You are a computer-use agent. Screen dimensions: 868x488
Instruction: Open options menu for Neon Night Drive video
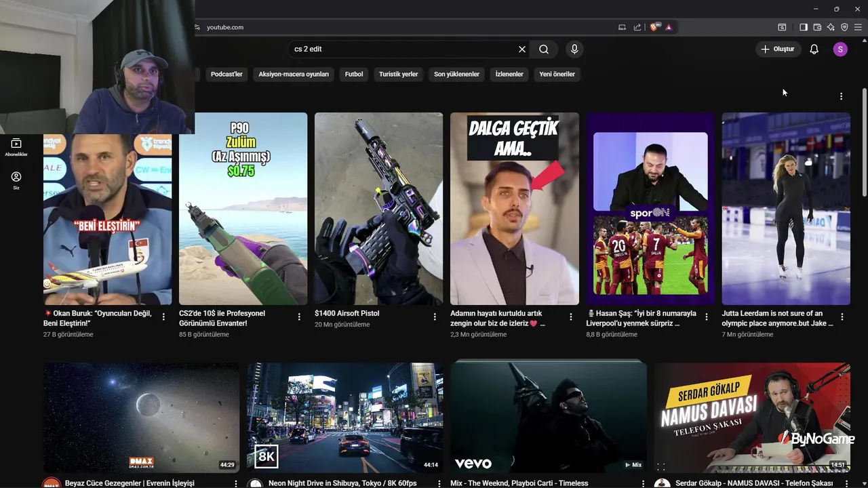click(439, 484)
